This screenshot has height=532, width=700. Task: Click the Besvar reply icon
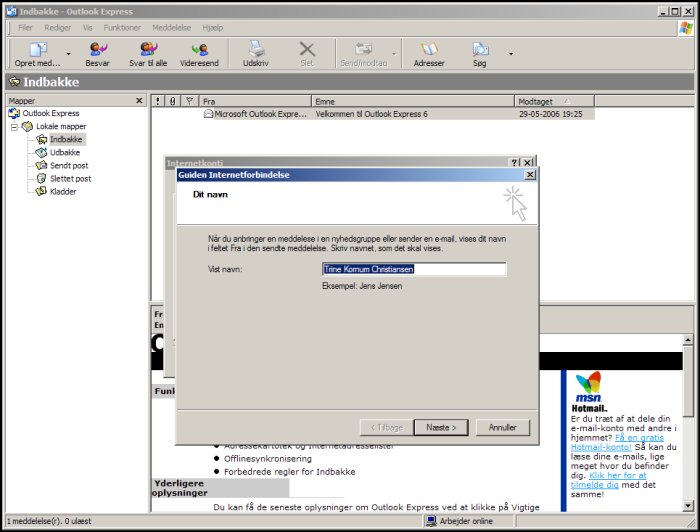[97, 48]
